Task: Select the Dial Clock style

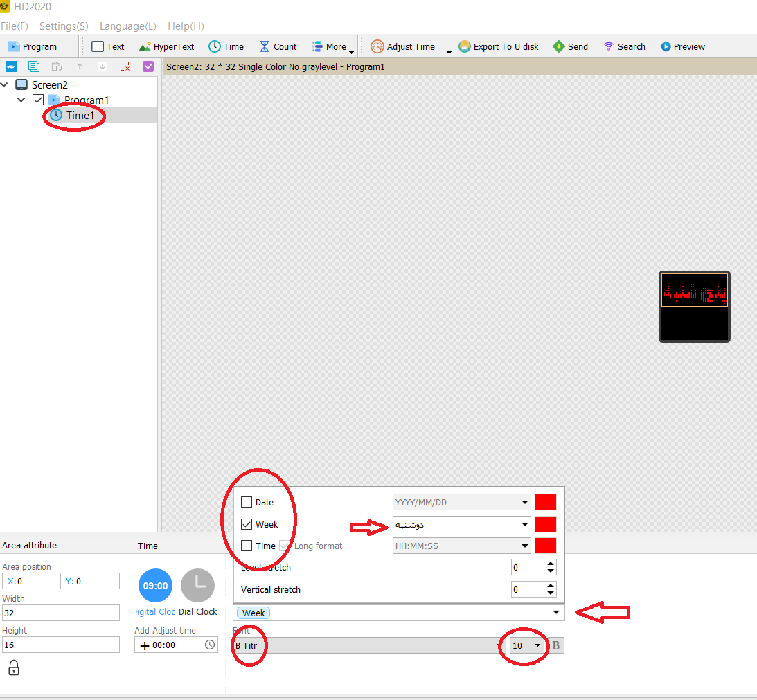Action: [198, 586]
